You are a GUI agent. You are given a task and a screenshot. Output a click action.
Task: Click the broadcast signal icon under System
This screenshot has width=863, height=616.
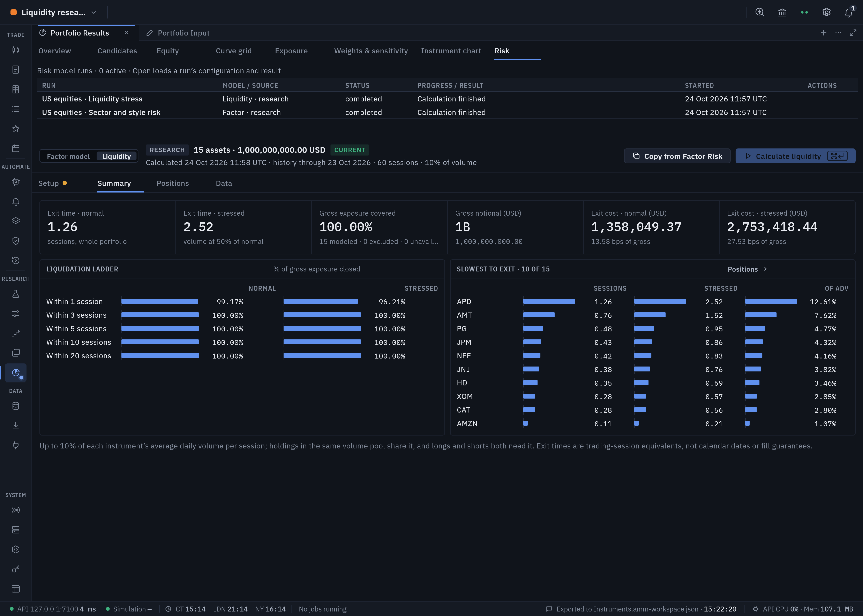(16, 510)
